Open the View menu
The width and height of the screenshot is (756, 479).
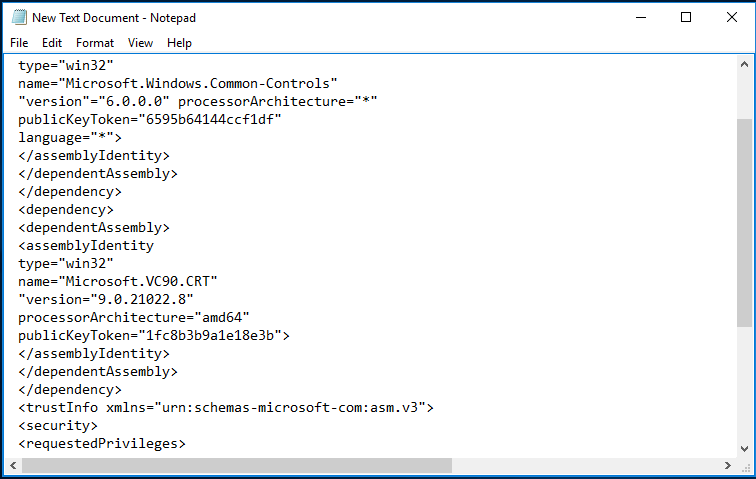click(141, 43)
